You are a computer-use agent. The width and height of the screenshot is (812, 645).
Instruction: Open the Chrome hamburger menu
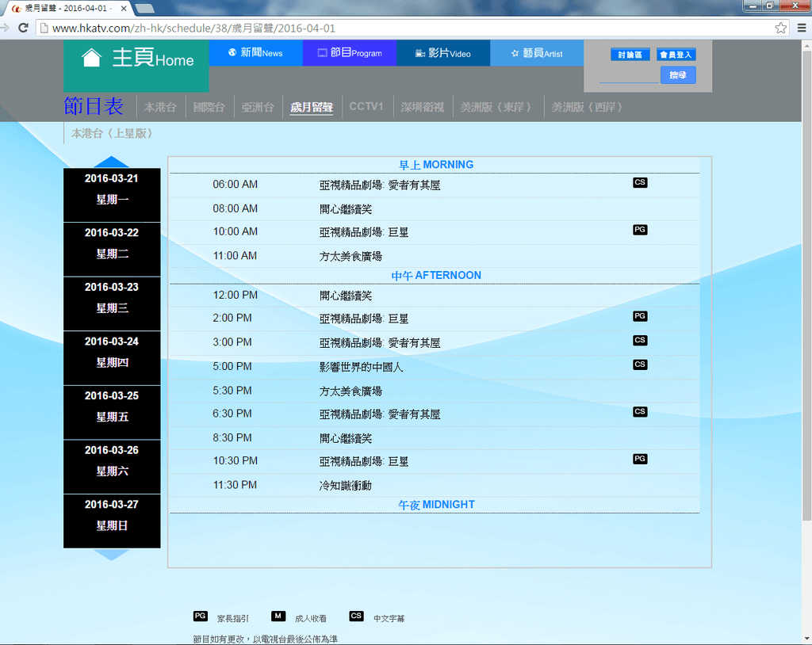(x=800, y=28)
